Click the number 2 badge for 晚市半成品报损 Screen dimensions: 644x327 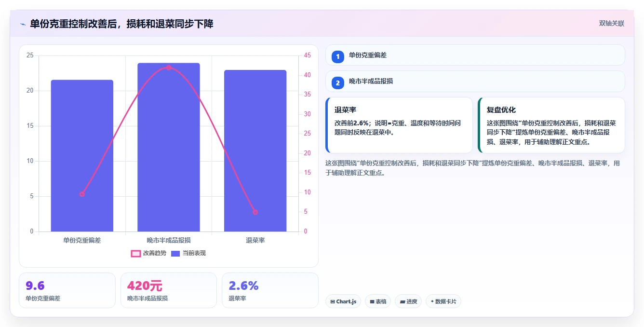(x=338, y=82)
